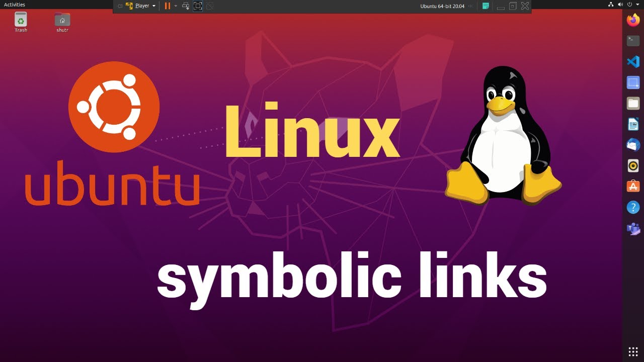Click the Unity mode icon in VMware toolbar
Viewport: 644px width, 362px height.
210,6
